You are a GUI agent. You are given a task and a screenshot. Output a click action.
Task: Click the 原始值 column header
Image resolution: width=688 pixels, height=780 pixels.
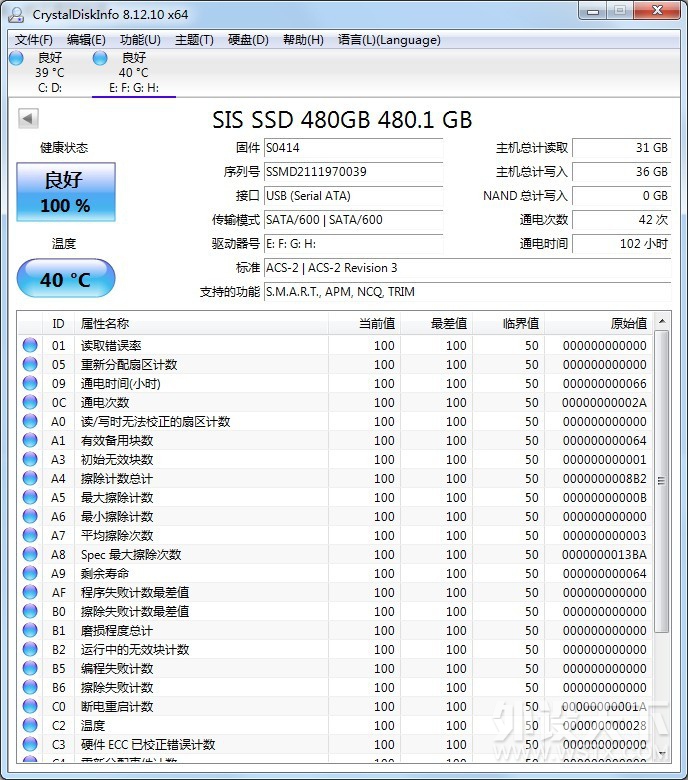pyautogui.click(x=599, y=324)
